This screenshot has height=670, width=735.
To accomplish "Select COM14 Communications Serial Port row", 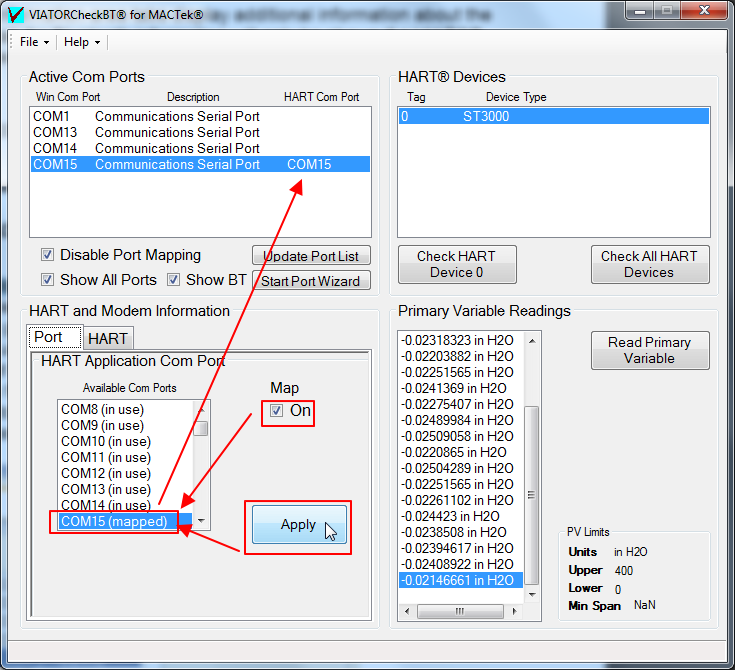I will click(x=200, y=148).
